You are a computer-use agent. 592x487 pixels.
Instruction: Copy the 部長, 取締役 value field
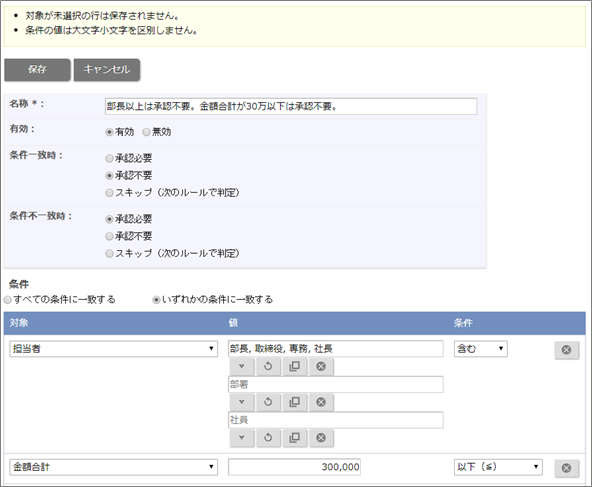tap(294, 366)
